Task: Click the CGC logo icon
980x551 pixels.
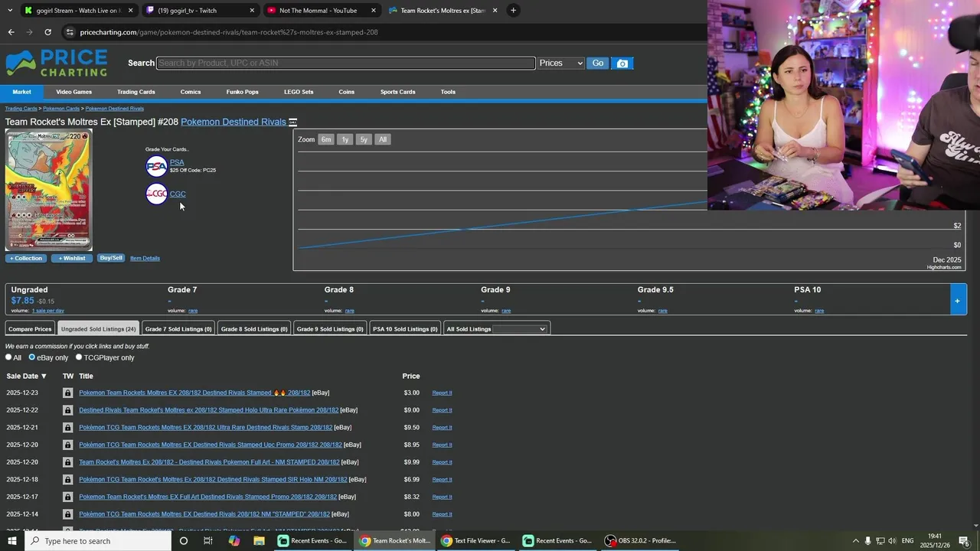Action: 156,194
